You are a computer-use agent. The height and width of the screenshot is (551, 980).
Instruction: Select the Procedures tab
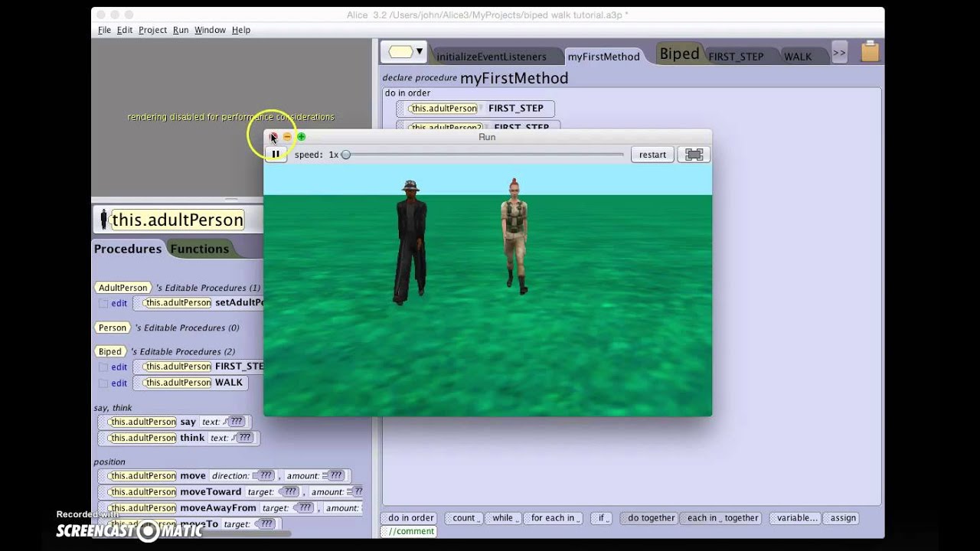click(x=128, y=249)
